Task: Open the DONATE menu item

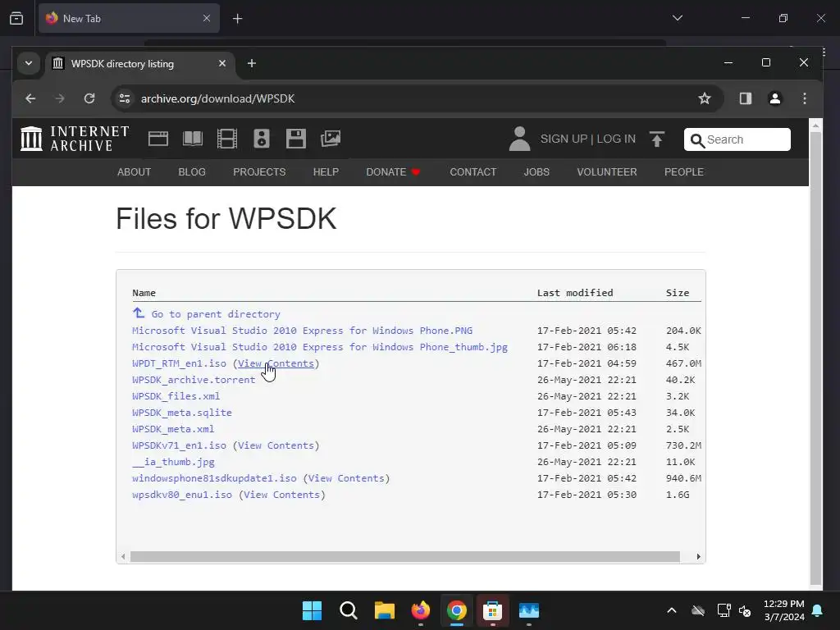Action: pyautogui.click(x=393, y=172)
